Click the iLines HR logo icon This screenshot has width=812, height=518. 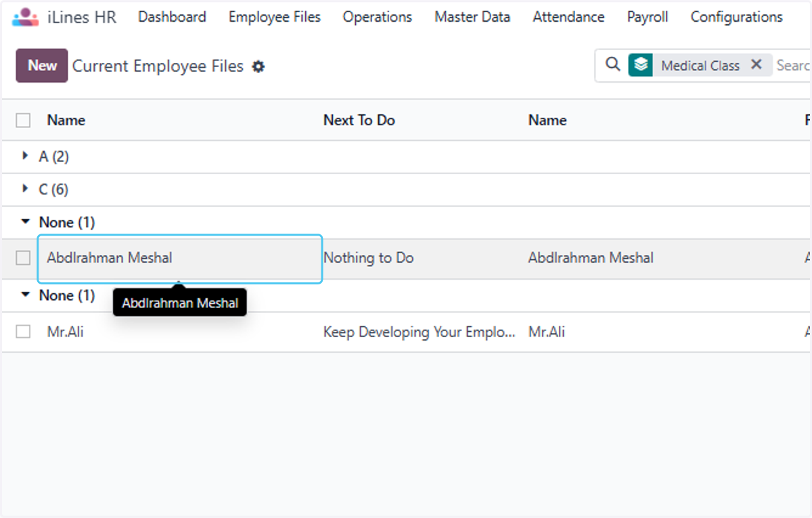click(x=26, y=17)
